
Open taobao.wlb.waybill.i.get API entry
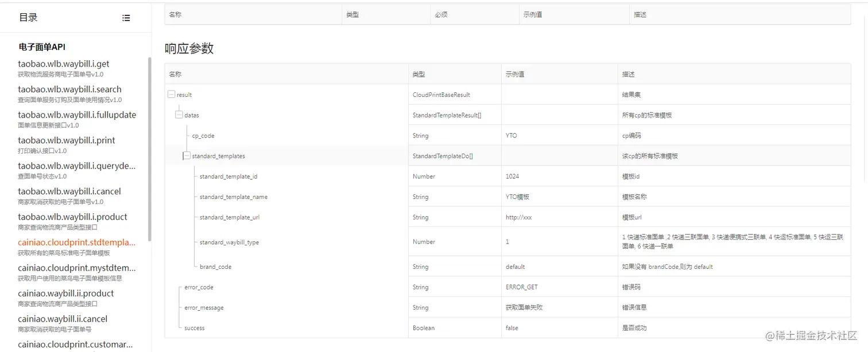[x=64, y=64]
